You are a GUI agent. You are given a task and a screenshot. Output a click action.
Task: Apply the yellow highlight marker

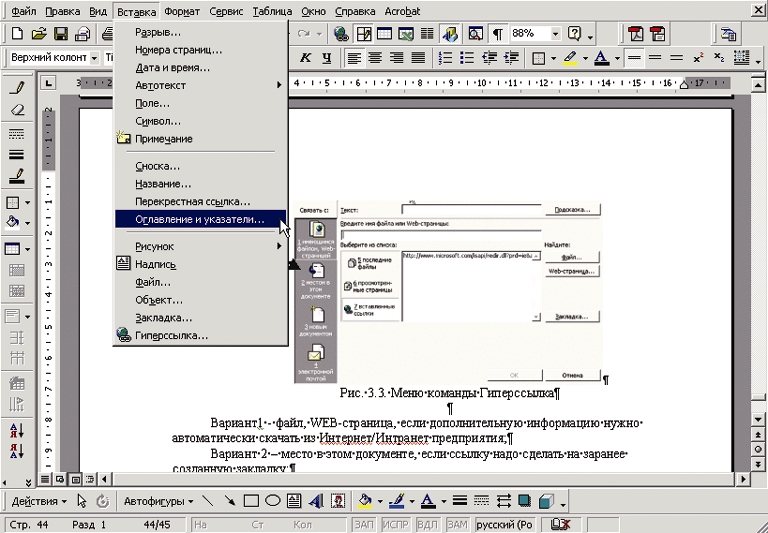(x=570, y=58)
